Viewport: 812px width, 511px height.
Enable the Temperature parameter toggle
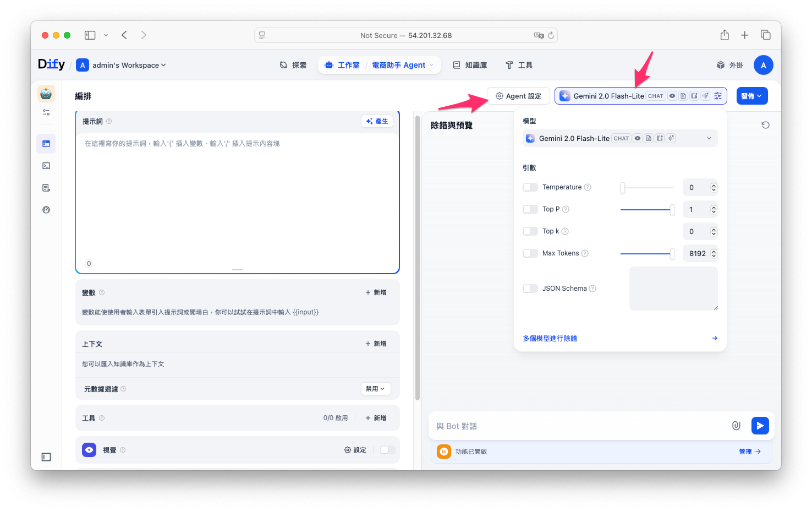click(530, 187)
